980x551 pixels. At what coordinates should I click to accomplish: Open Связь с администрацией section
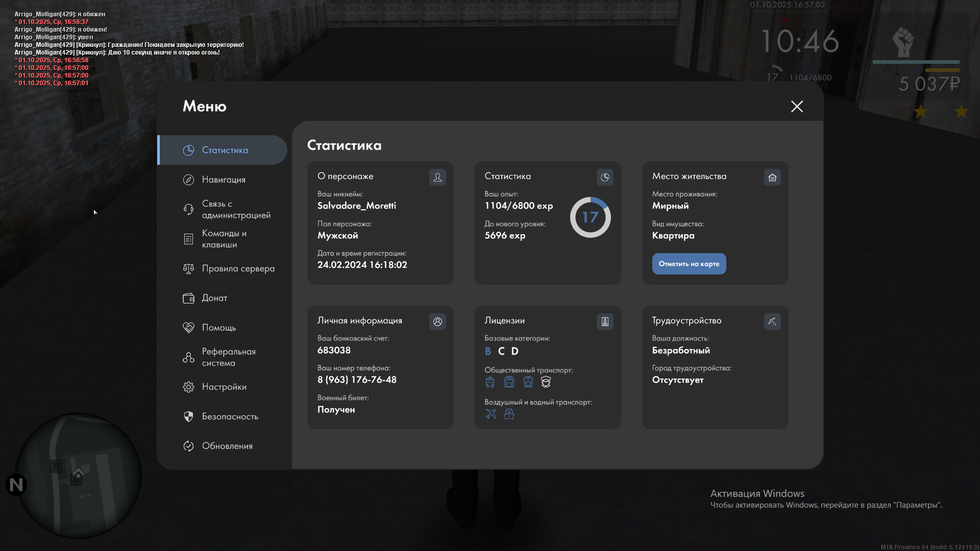pos(235,209)
